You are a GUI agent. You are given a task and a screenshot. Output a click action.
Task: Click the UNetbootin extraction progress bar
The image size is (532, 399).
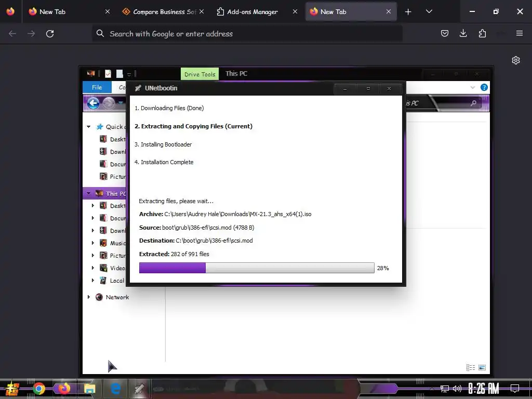click(x=257, y=268)
